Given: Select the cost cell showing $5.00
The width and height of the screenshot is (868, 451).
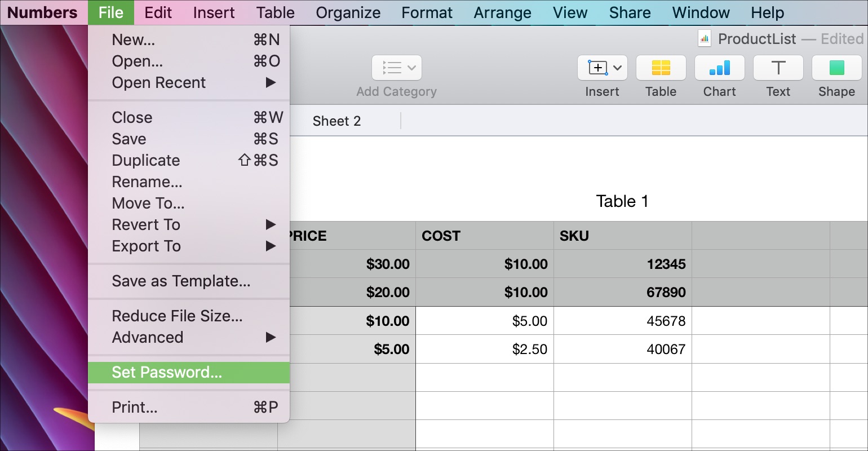Looking at the screenshot, I should click(x=485, y=321).
